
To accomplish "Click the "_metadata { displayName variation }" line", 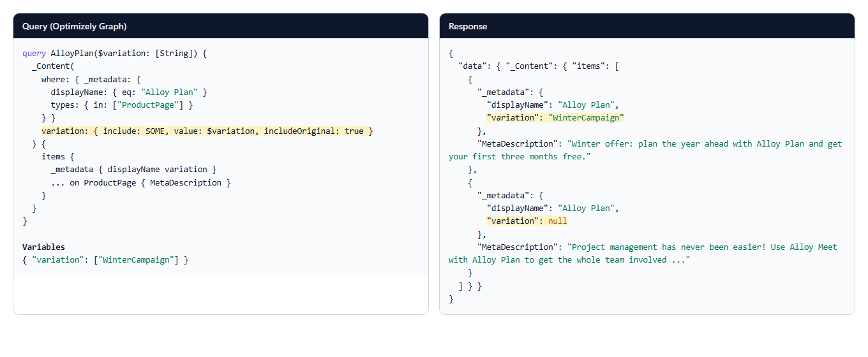I will click(x=133, y=170).
